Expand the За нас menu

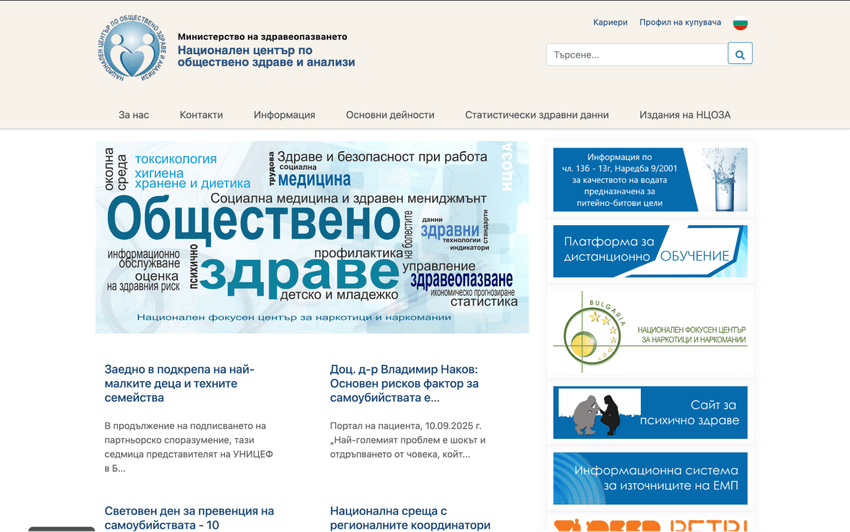coord(134,115)
